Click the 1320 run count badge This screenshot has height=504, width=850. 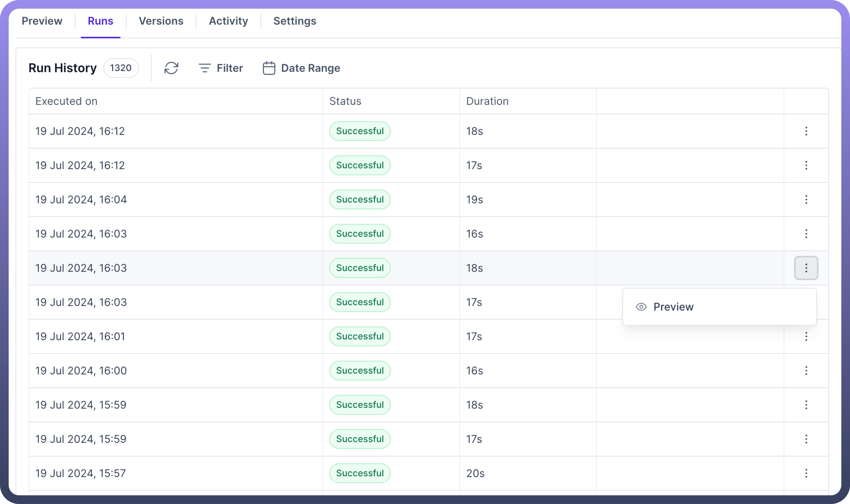[121, 68]
